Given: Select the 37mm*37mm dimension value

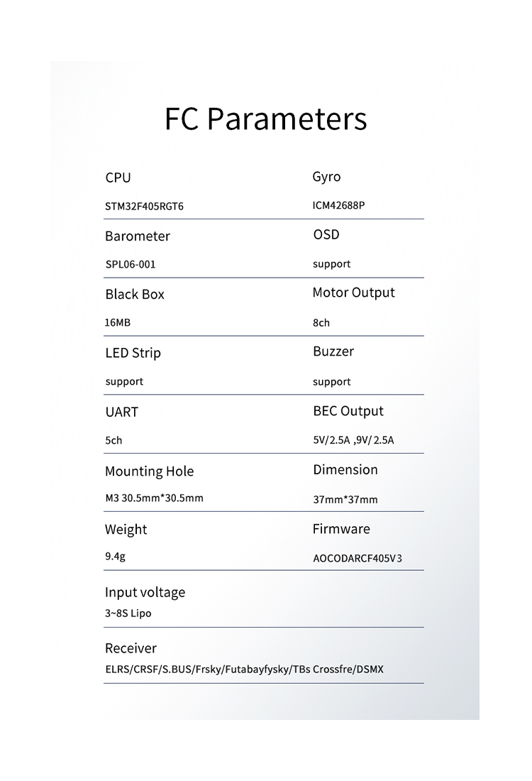Looking at the screenshot, I should point(345,500).
